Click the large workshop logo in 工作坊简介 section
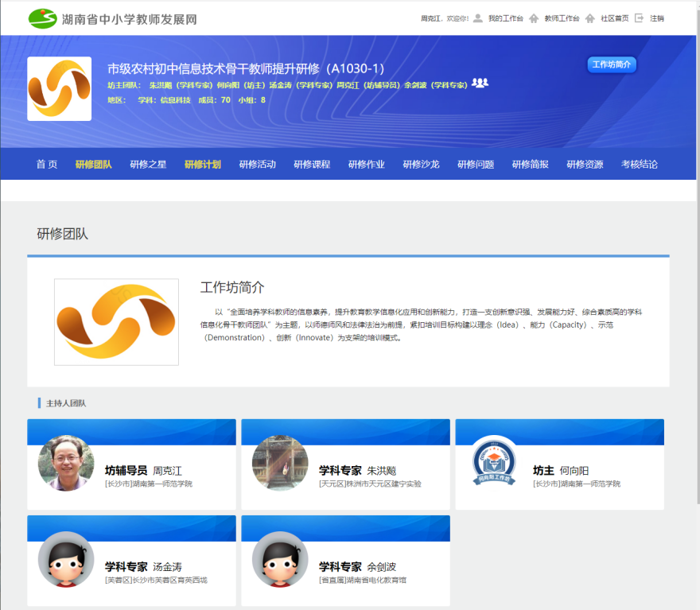 click(116, 321)
